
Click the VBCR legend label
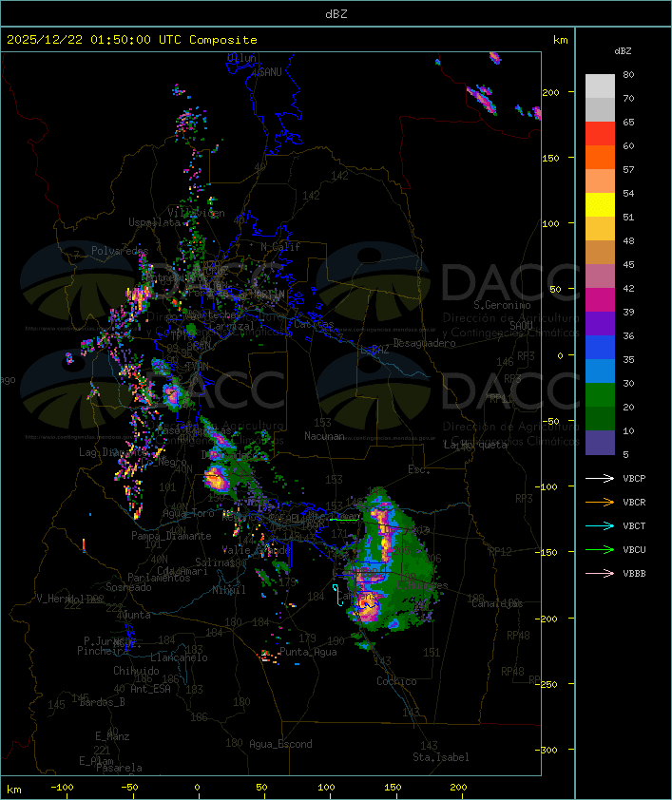[634, 502]
